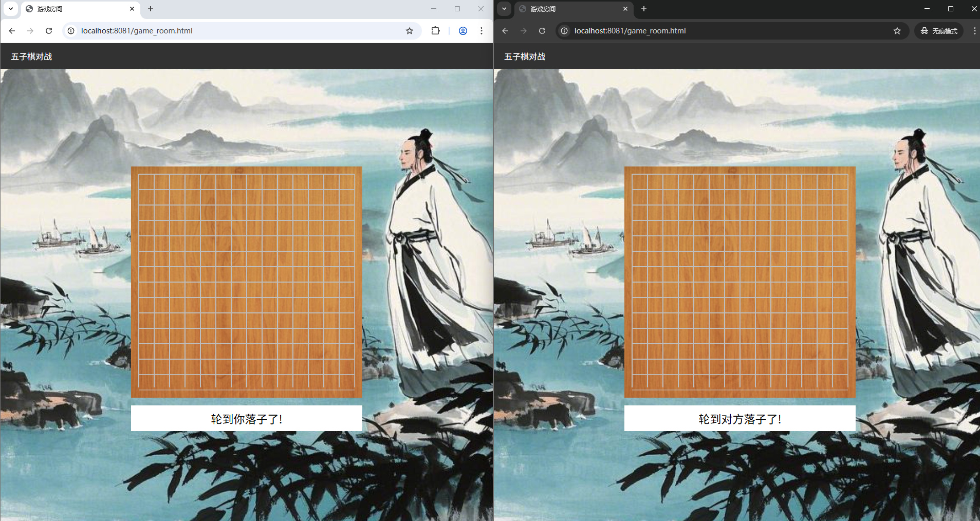The height and width of the screenshot is (521, 980).
Task: Click the address bar in the right incognito window
Action: pos(732,31)
